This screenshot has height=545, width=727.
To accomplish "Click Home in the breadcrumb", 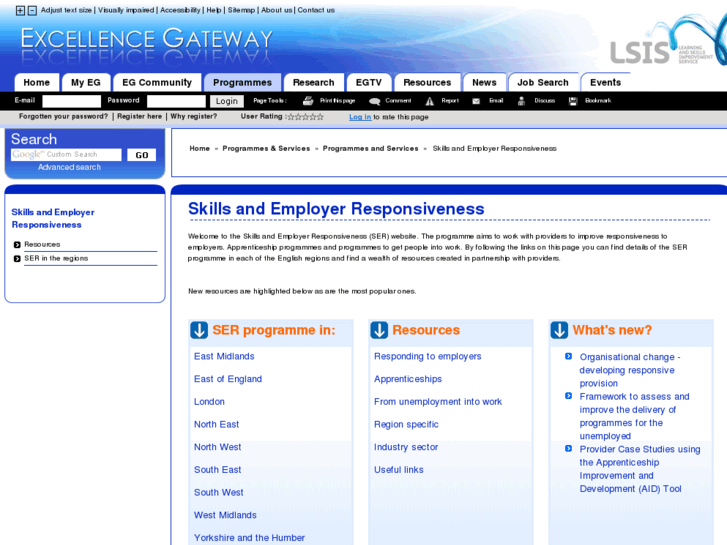I will tap(199, 148).
